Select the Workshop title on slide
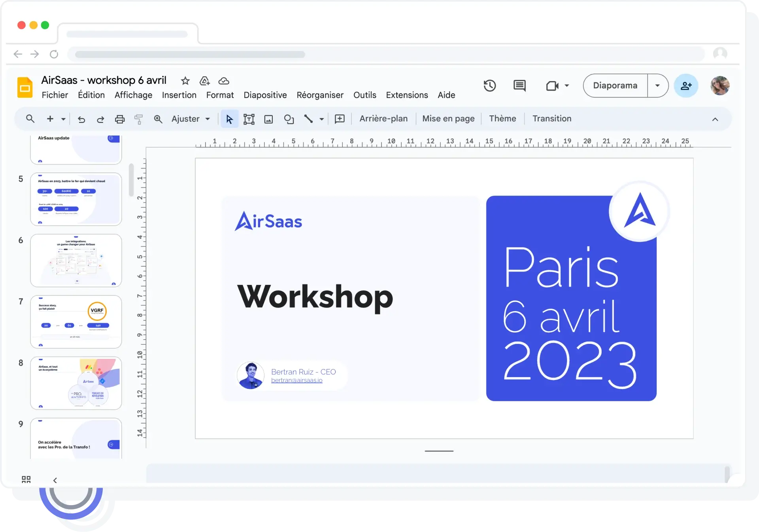 tap(315, 297)
